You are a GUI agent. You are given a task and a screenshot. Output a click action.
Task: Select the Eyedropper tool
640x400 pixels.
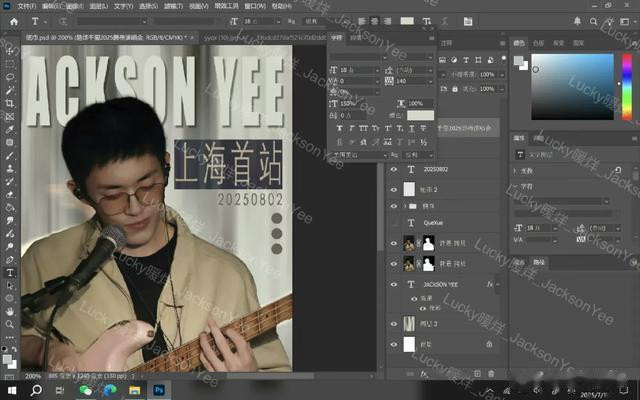click(x=9, y=130)
